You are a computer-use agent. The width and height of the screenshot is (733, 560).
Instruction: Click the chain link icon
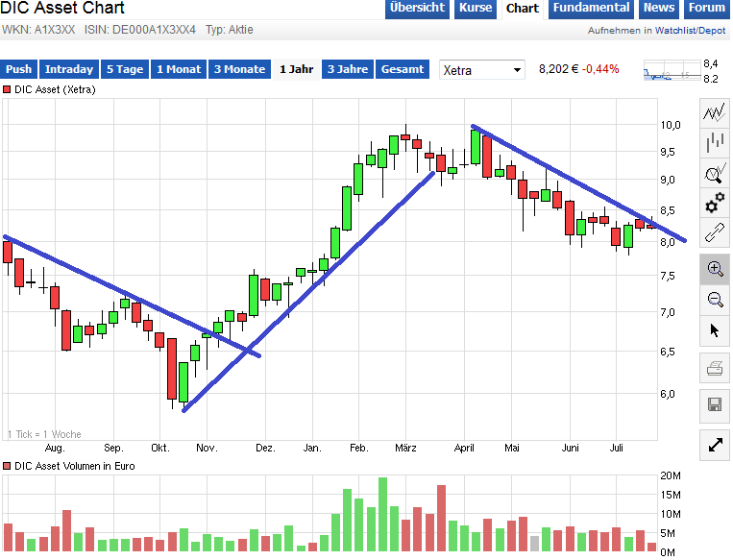[714, 231]
